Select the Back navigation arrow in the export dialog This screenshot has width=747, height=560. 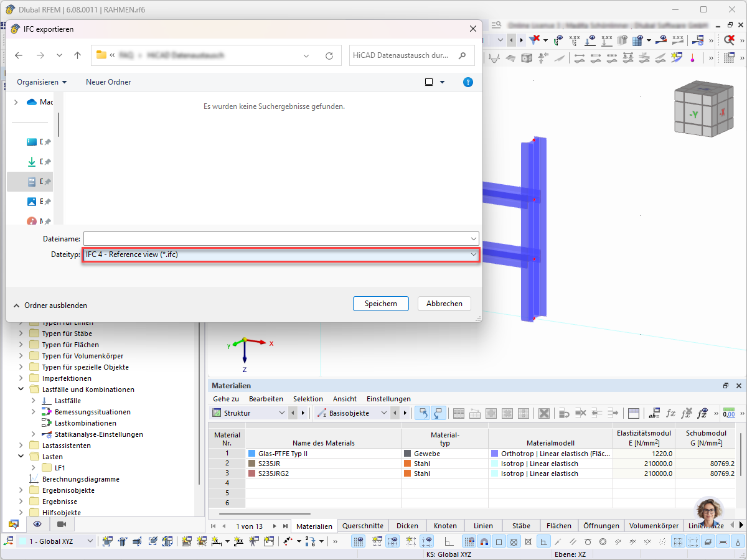click(19, 55)
